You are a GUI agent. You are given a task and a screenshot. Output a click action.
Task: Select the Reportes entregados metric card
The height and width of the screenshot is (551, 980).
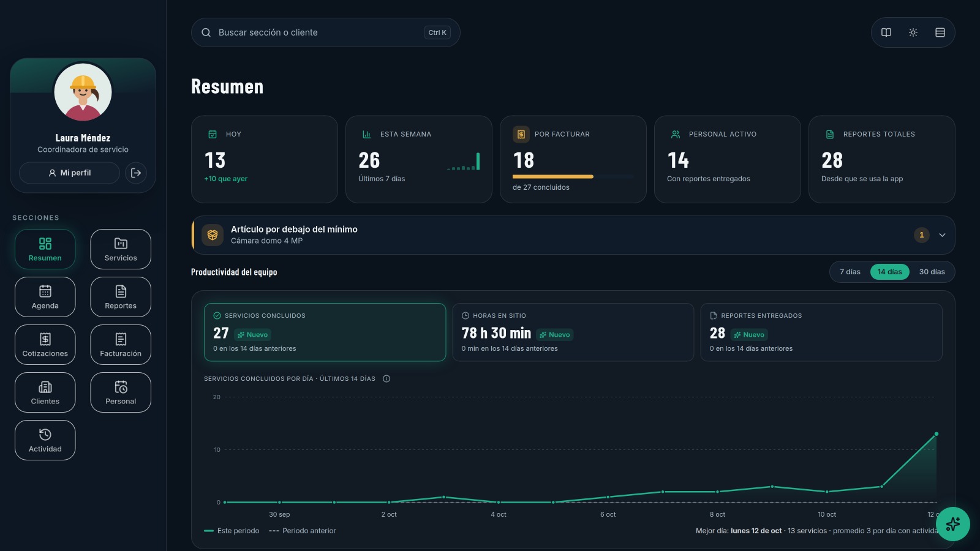[x=821, y=332]
